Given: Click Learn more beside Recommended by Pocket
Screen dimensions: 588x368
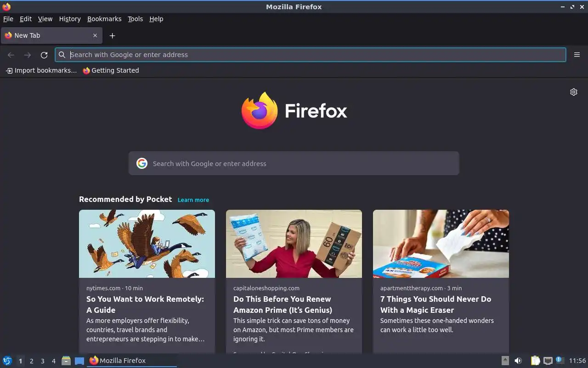Looking at the screenshot, I should [x=193, y=200].
